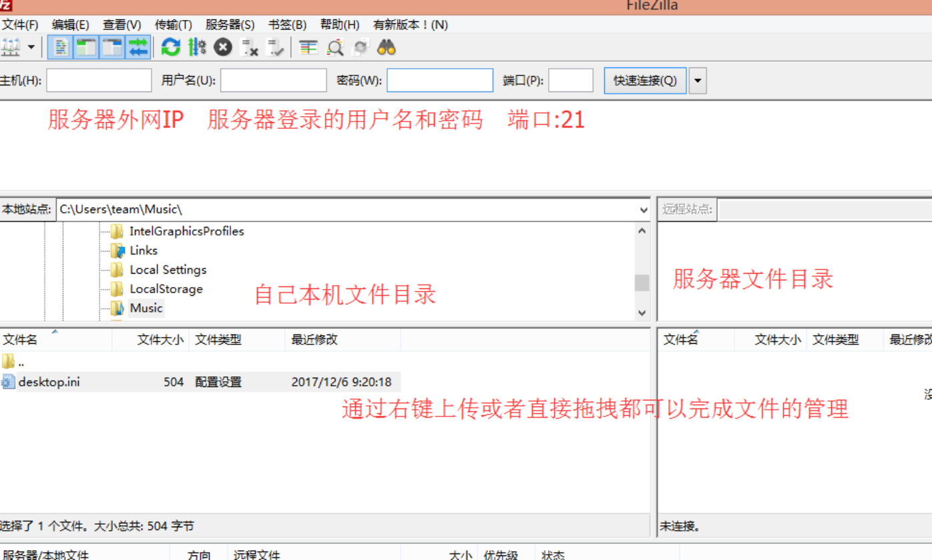Click the 端口(P) port input field

point(571,80)
